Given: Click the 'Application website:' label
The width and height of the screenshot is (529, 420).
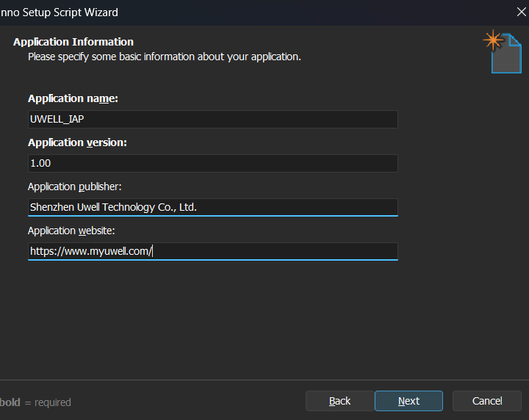Looking at the screenshot, I should [71, 231].
